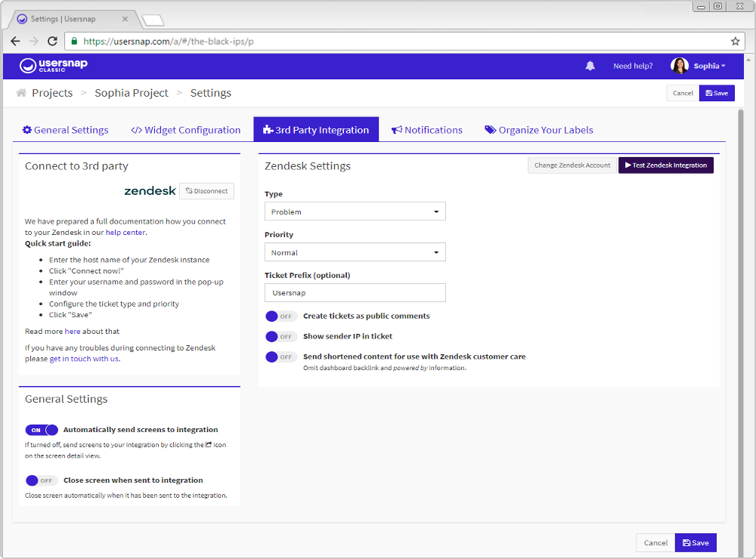Switch to the General Settings tab
This screenshot has width=756, height=559.
(66, 130)
